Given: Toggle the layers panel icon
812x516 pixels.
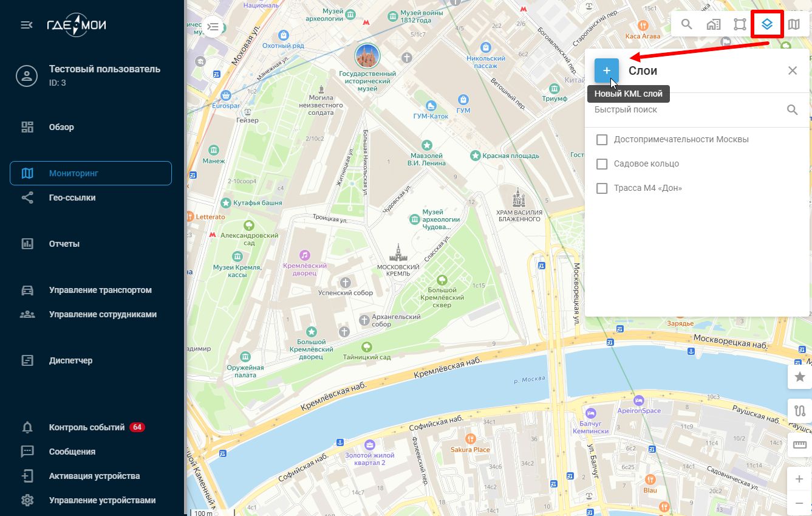Looking at the screenshot, I should tap(766, 24).
